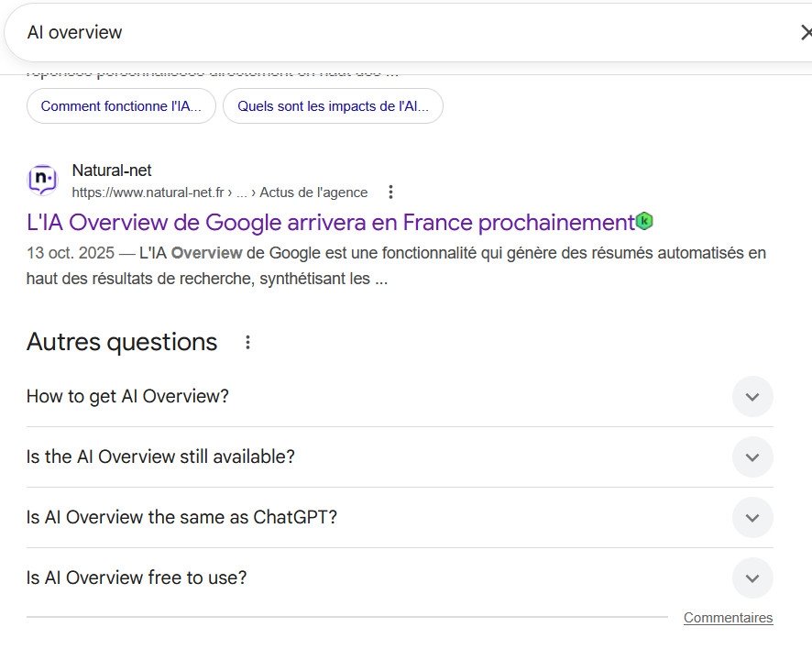Click the Natural-net favicon logo

(42, 181)
